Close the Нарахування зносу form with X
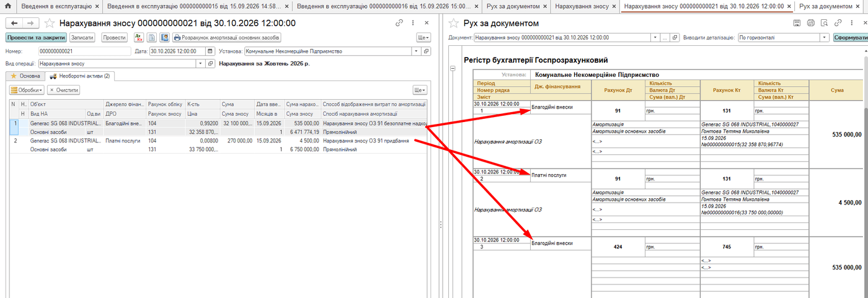The image size is (868, 298). pos(427,23)
